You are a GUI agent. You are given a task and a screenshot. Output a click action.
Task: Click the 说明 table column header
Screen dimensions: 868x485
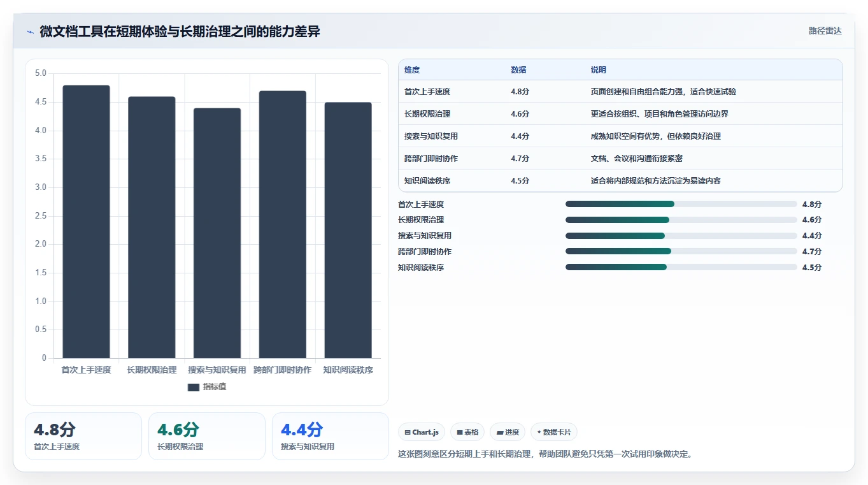(599, 70)
